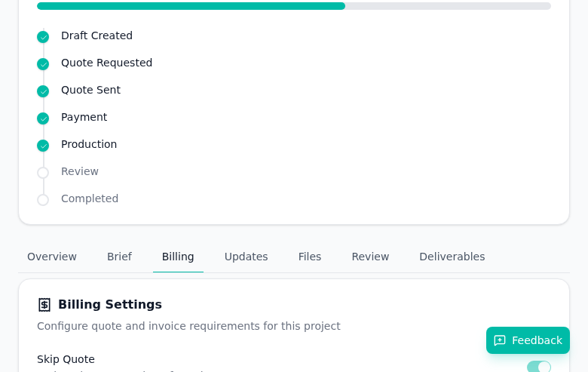
Task: Click the Feedback button
Action: point(528,340)
